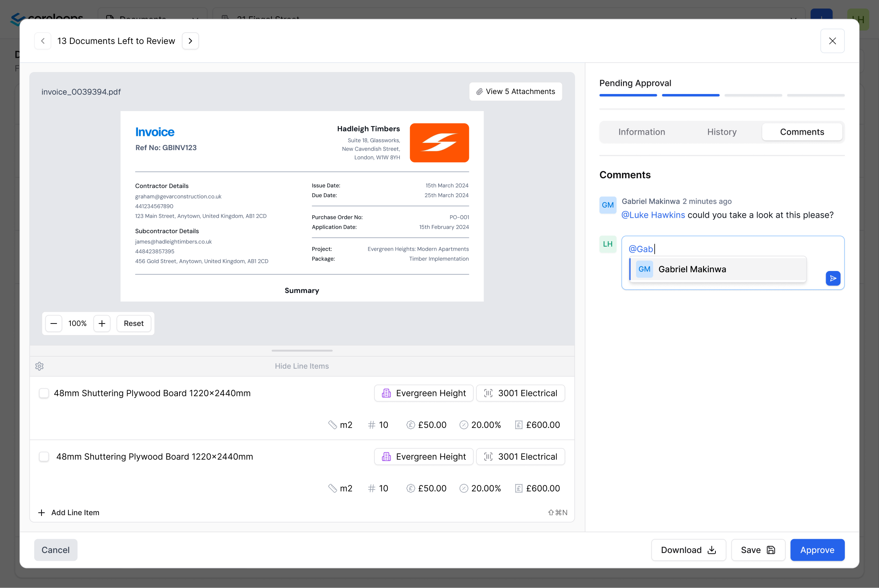879x588 pixels.
Task: Click the send comment arrow icon
Action: click(x=833, y=278)
